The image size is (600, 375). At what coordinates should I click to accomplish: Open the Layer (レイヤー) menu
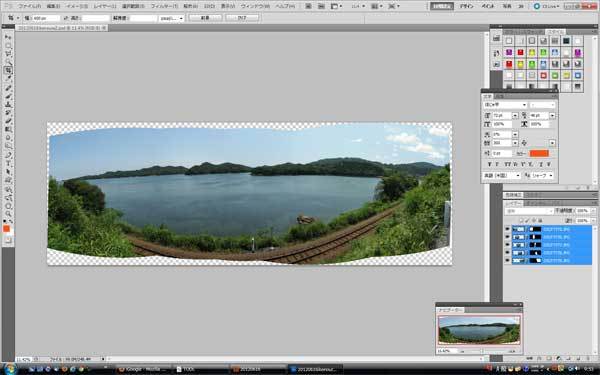click(105, 7)
